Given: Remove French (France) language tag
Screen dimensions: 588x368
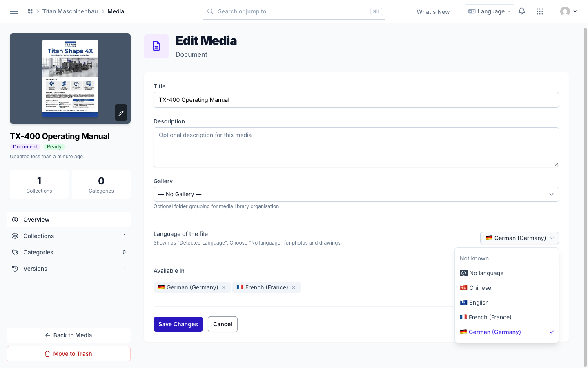Looking at the screenshot, I should 294,287.
